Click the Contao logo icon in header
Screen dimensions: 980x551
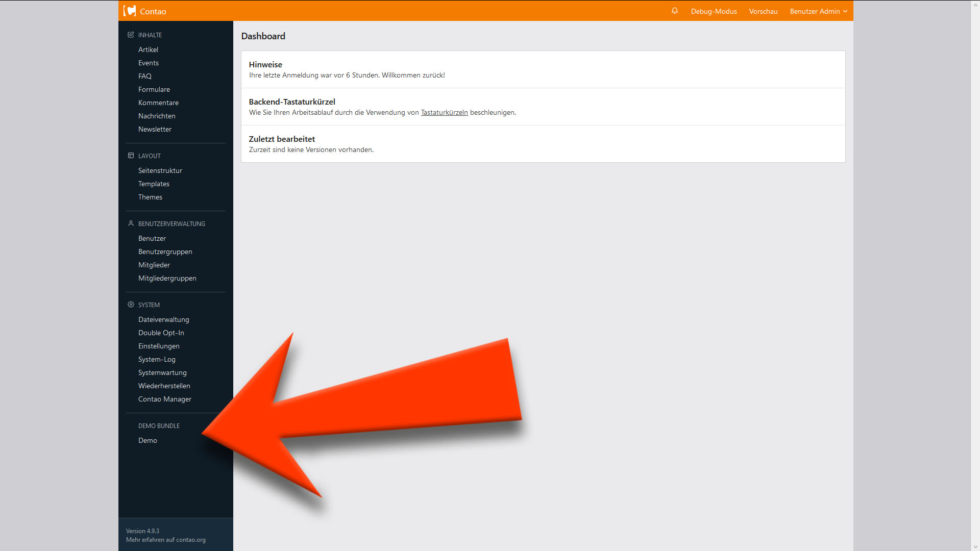131,11
